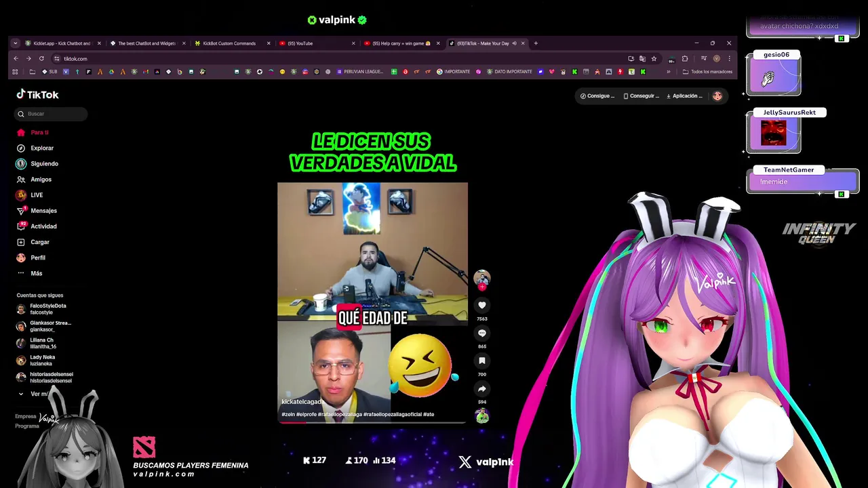Open the DATO IMPORTANTE bookmark
The image size is (868, 488).
coord(509,72)
